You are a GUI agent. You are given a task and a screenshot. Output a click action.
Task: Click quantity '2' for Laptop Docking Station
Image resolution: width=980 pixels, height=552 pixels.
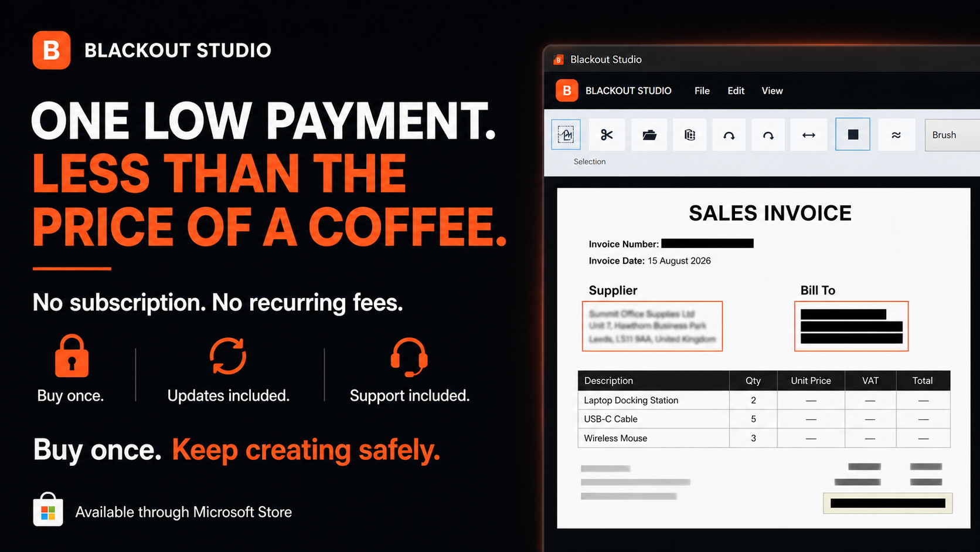tap(753, 400)
